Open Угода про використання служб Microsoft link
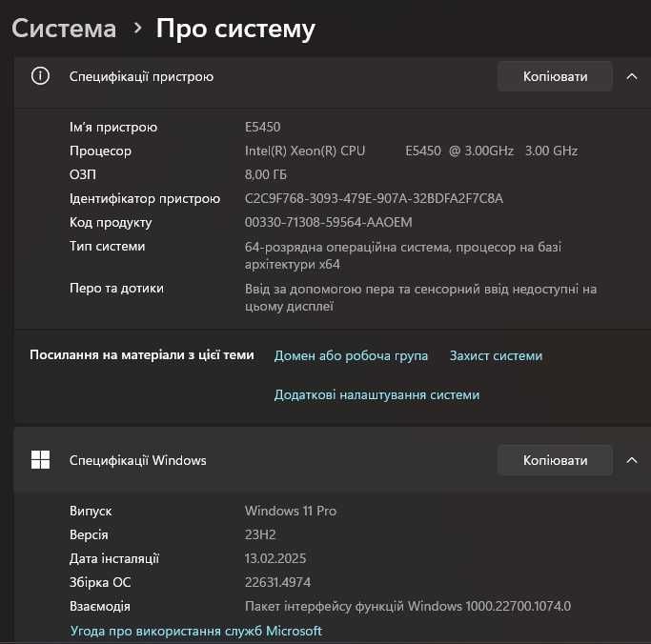This screenshot has width=651, height=644. point(196,631)
